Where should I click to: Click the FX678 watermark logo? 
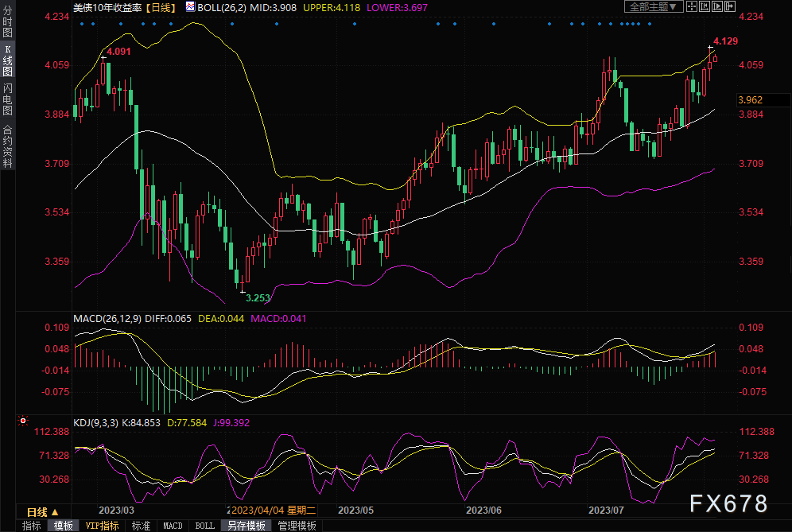728,503
